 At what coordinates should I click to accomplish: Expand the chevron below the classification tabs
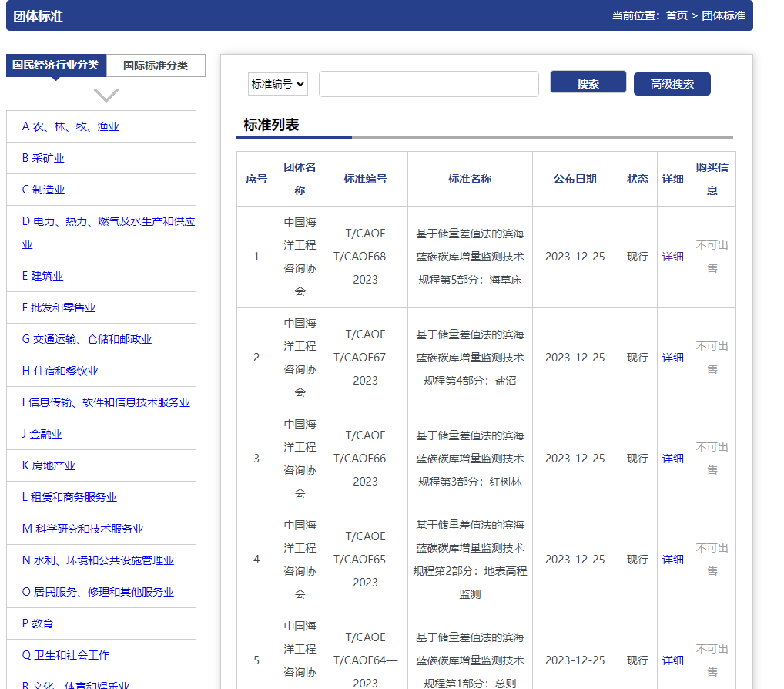click(x=105, y=95)
